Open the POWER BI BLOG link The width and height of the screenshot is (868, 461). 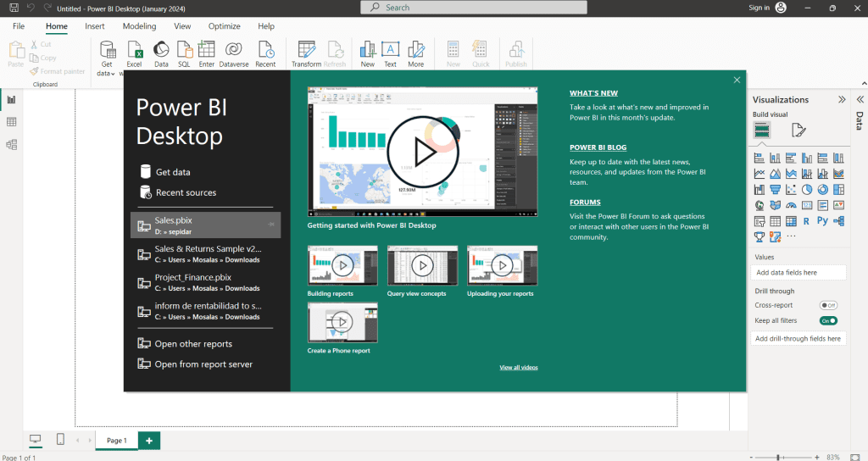(x=598, y=147)
